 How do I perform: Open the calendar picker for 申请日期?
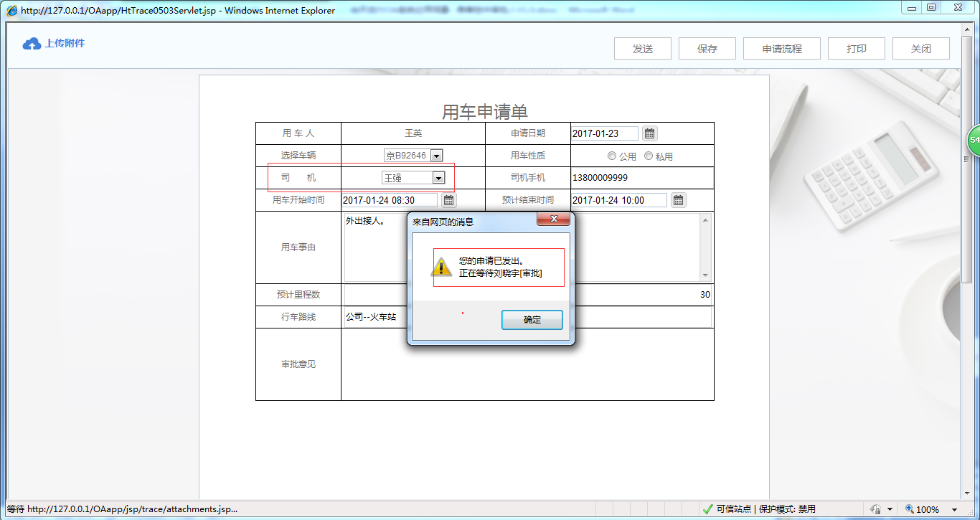point(649,133)
